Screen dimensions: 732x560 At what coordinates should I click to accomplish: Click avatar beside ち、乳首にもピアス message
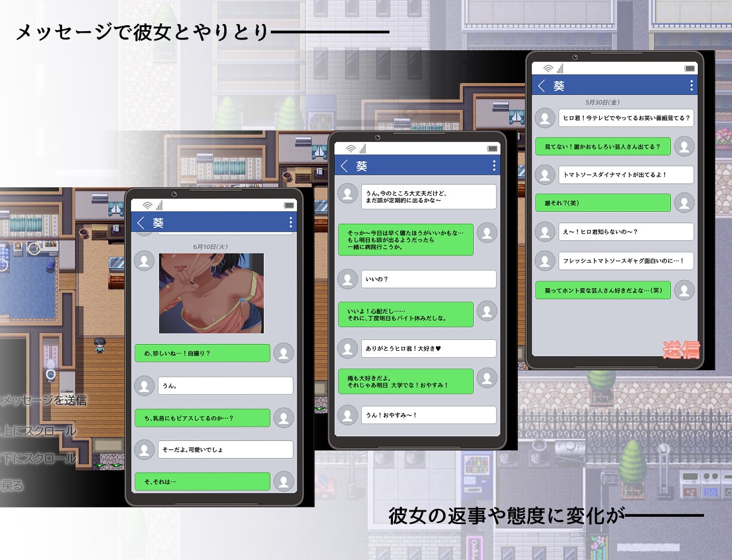tap(283, 418)
